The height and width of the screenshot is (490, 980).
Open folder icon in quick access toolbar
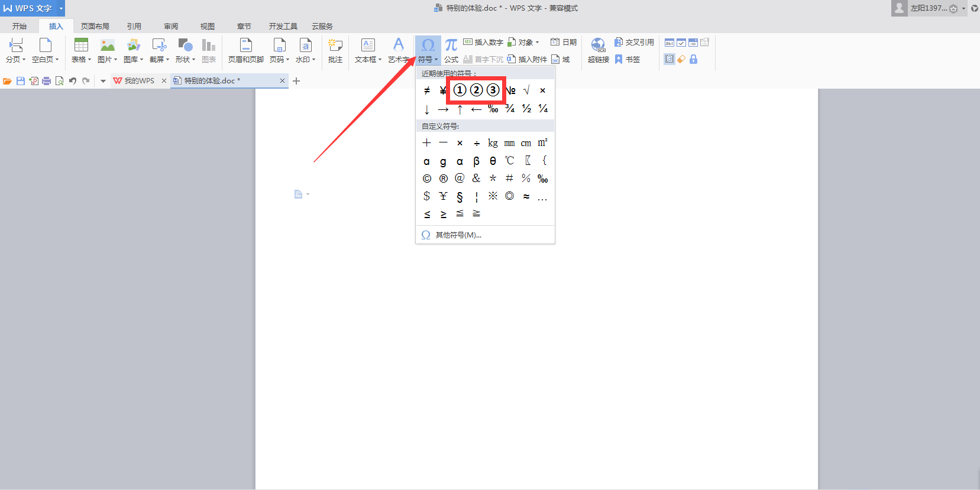(7, 81)
